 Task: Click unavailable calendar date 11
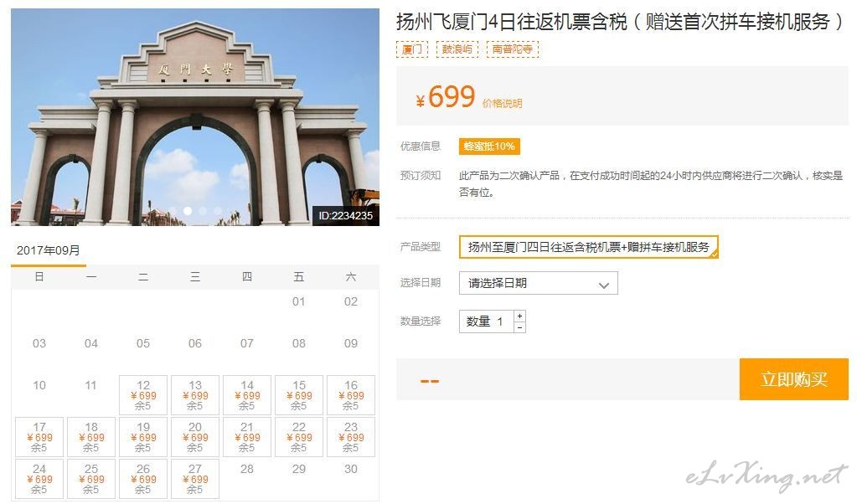(91, 385)
